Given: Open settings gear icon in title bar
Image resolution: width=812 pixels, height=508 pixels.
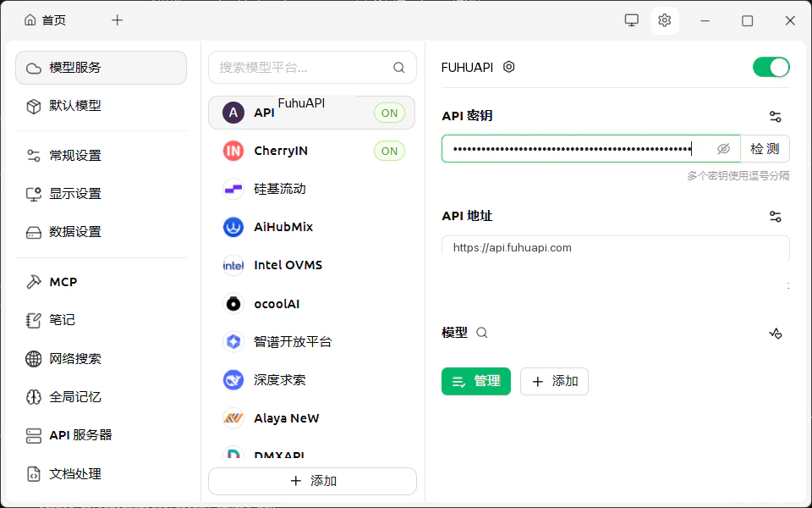Looking at the screenshot, I should 665,20.
